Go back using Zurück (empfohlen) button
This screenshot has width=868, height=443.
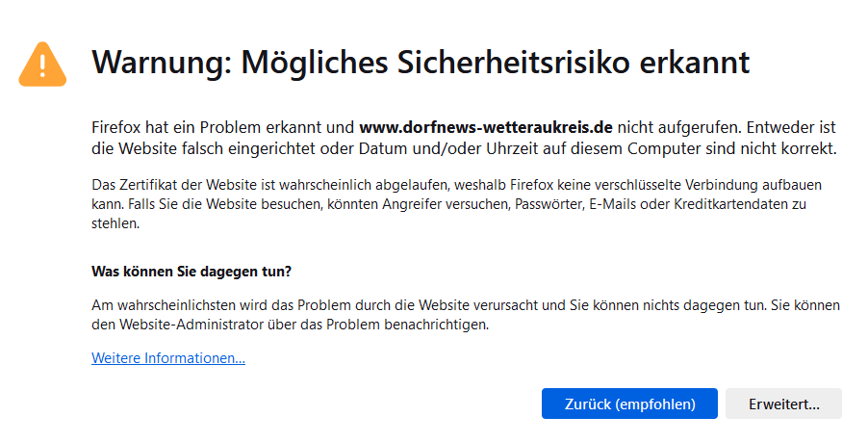click(x=629, y=404)
